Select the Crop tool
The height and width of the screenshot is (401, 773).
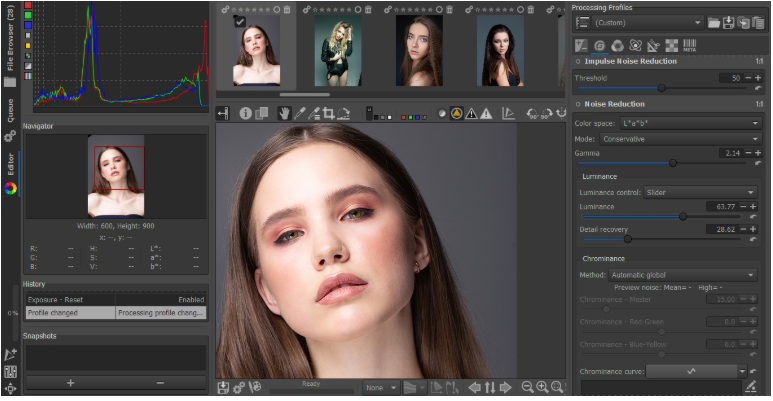pos(329,113)
